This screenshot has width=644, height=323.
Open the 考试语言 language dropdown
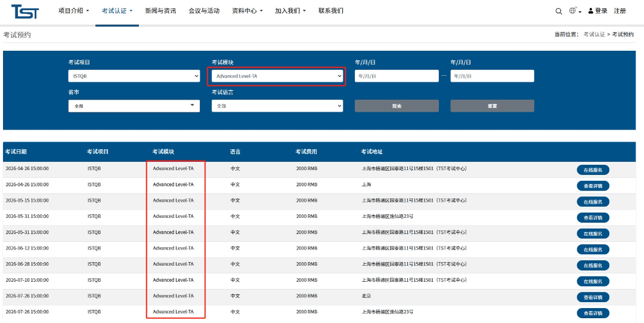[x=277, y=106]
